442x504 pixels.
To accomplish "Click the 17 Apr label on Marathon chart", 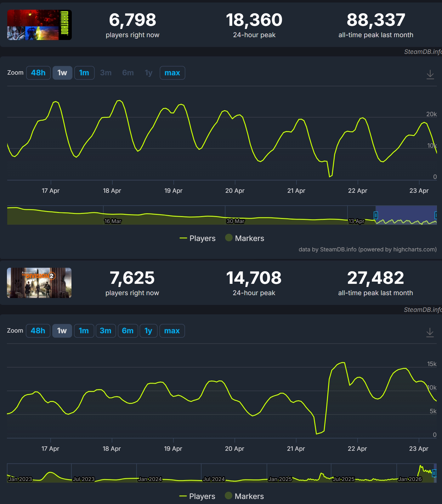I will pyautogui.click(x=51, y=191).
